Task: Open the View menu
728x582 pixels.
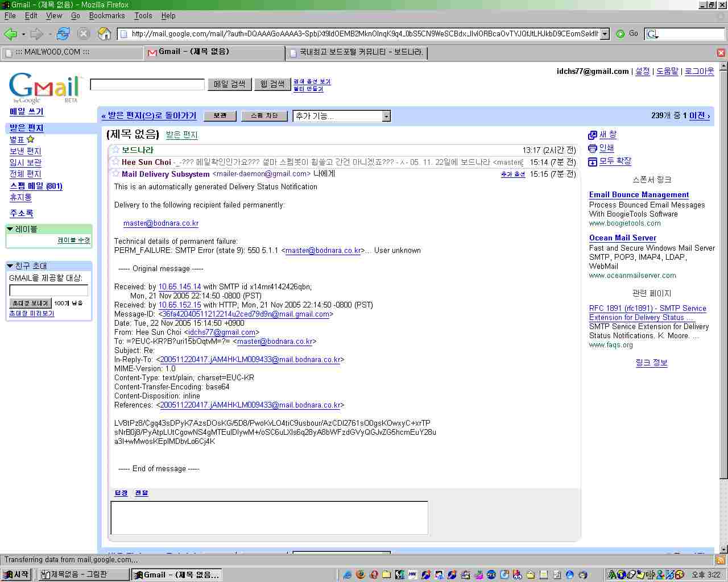Action: click(x=54, y=16)
